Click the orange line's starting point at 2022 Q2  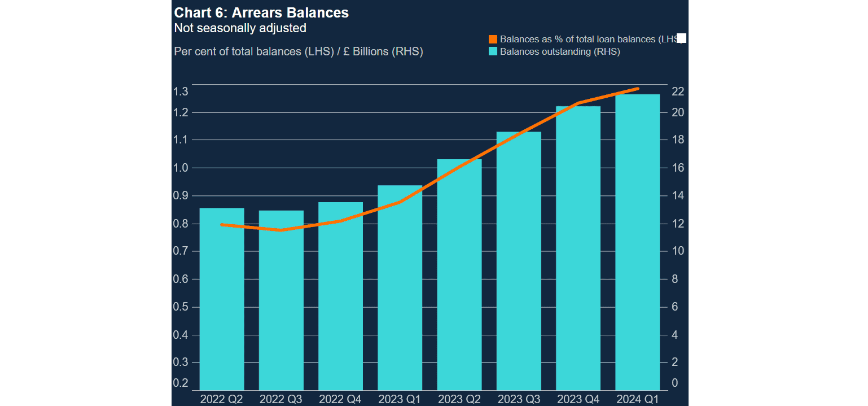[x=222, y=225]
